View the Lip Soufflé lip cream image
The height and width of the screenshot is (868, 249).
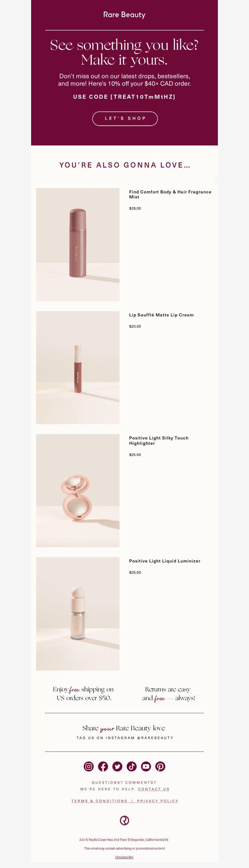tap(78, 368)
